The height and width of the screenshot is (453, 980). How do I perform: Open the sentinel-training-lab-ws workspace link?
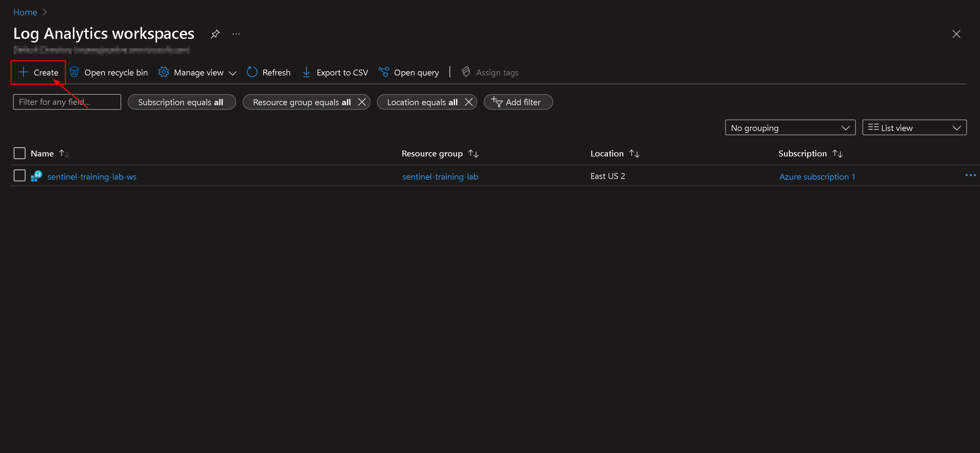point(92,176)
